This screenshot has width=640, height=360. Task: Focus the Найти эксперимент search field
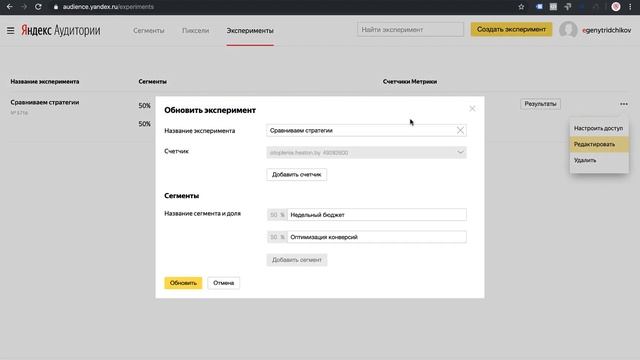pos(410,29)
